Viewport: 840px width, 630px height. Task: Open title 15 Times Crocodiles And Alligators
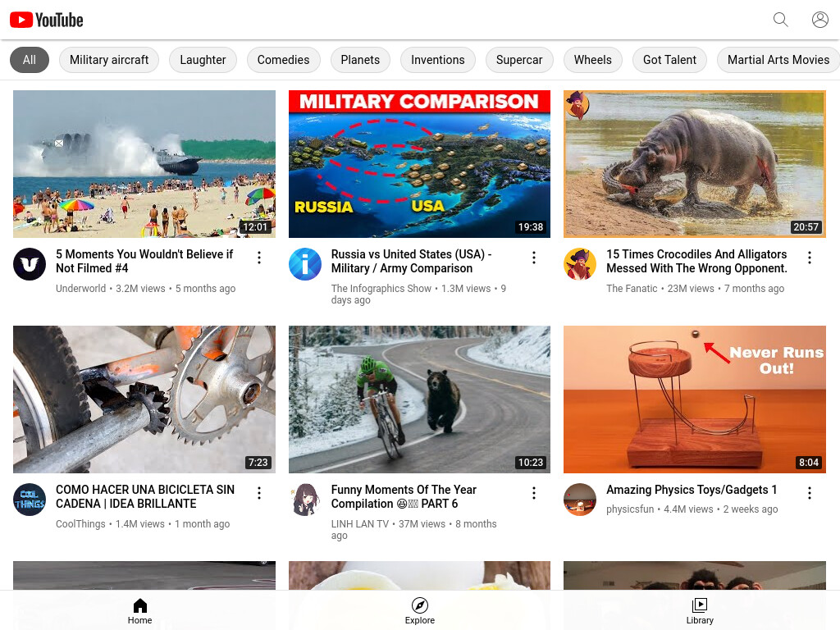pyautogui.click(x=697, y=261)
